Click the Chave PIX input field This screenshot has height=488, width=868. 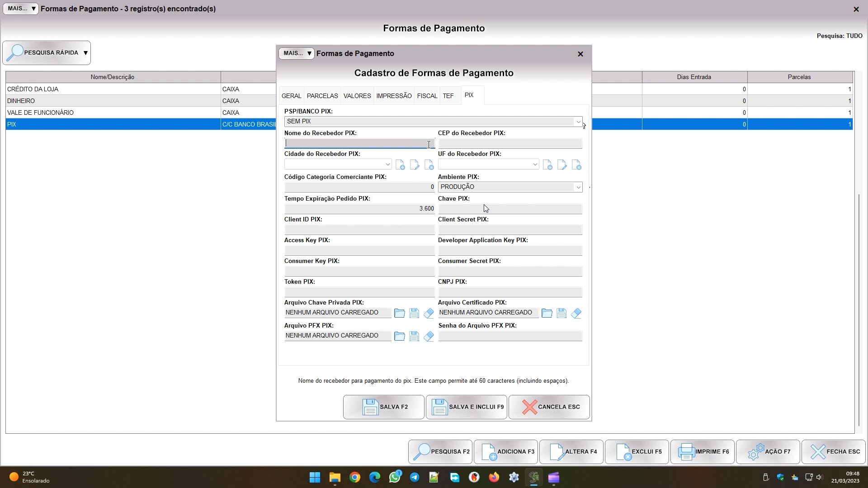click(510, 209)
